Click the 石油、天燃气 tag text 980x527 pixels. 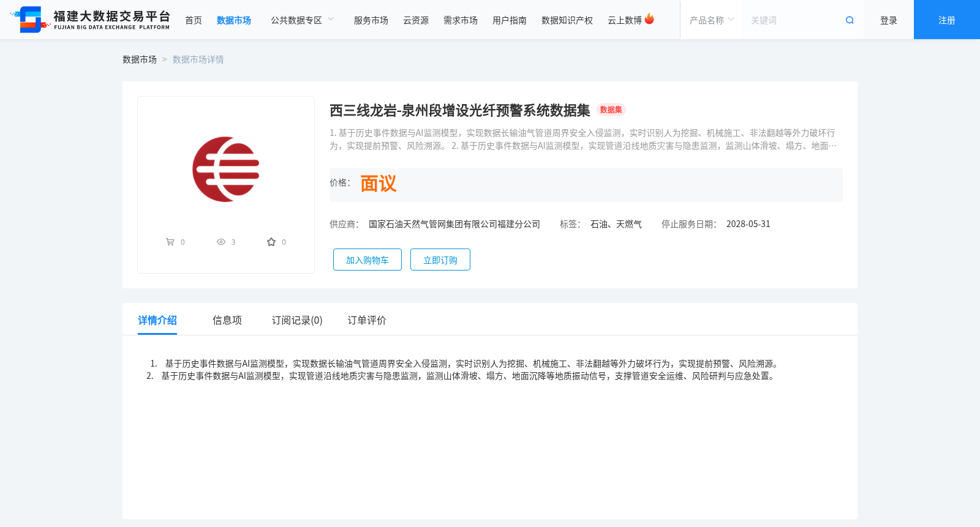tap(616, 224)
